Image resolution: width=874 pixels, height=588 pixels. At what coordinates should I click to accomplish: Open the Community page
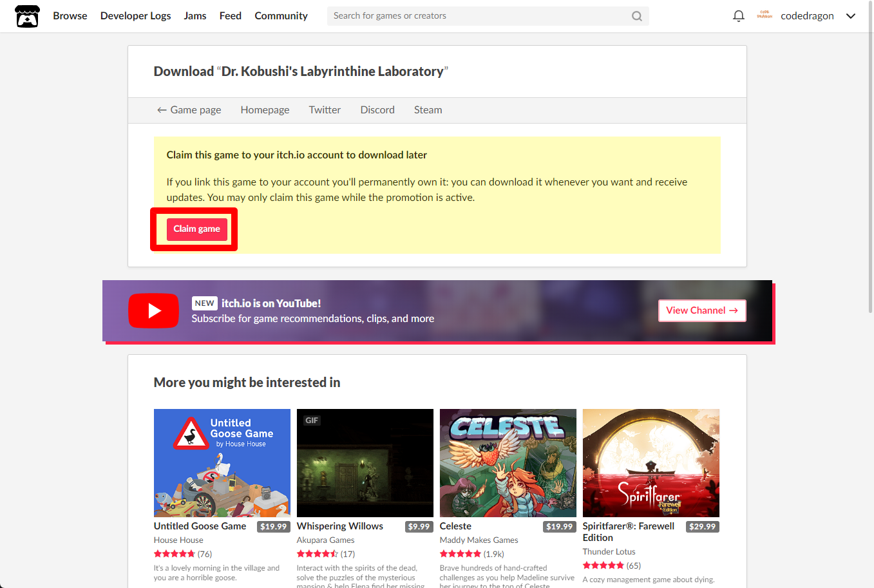coord(281,16)
